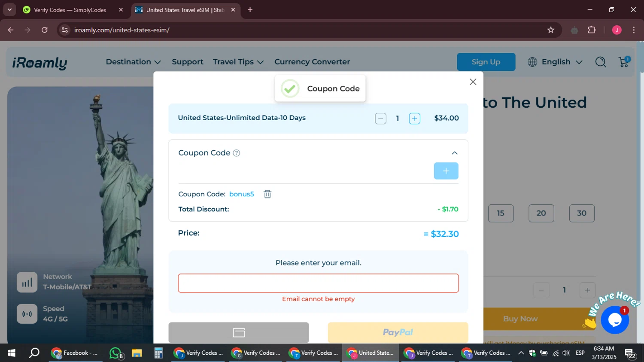This screenshot has width=644, height=362.
Task: Click the Network signal bars icon
Action: [27, 282]
